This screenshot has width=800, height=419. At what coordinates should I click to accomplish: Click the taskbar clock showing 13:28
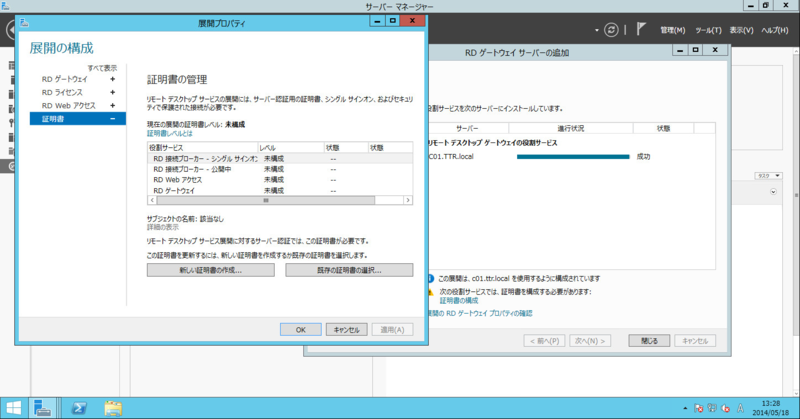[770, 408]
